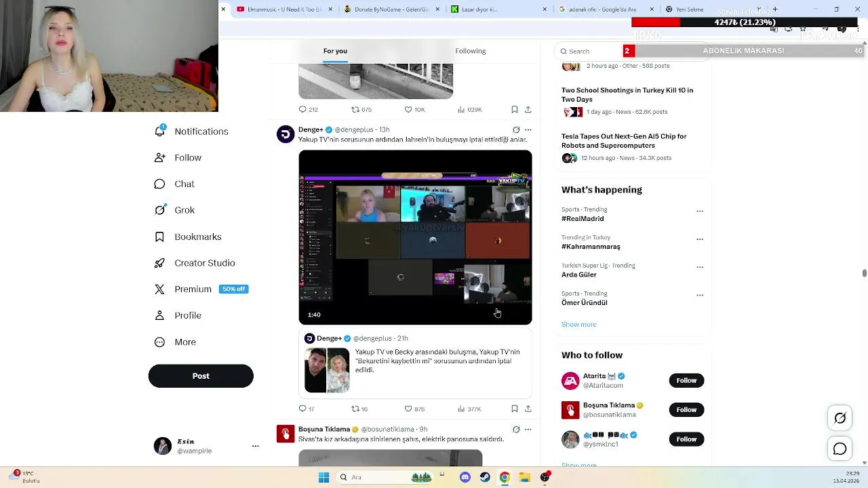
Task: Open floating chat messages button
Action: 840,449
